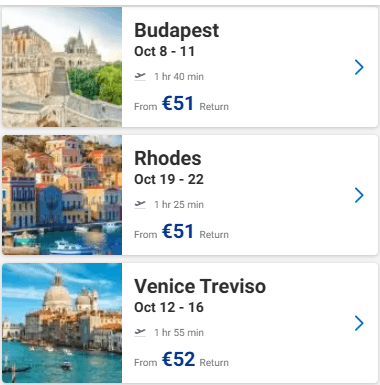Choose the €52 return fare

[x=178, y=359]
